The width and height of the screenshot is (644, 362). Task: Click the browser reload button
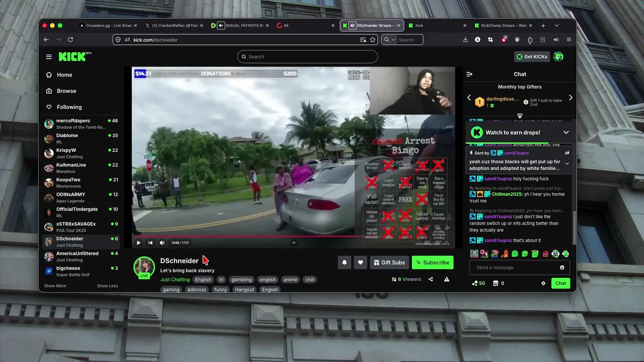tap(70, 40)
